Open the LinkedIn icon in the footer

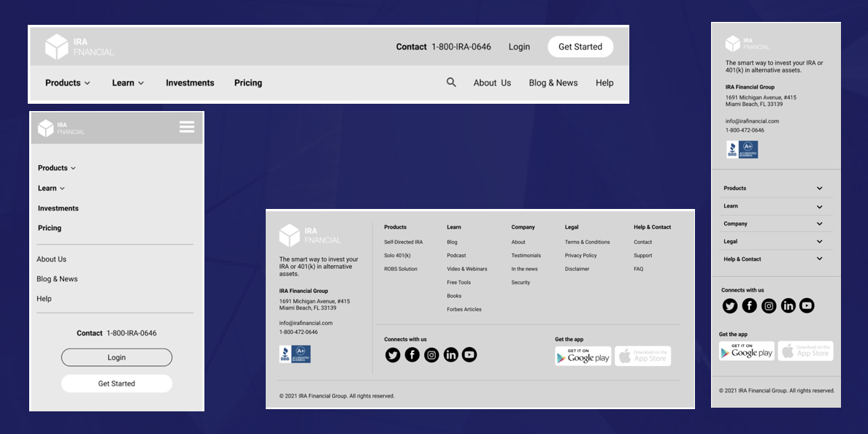pyautogui.click(x=450, y=354)
